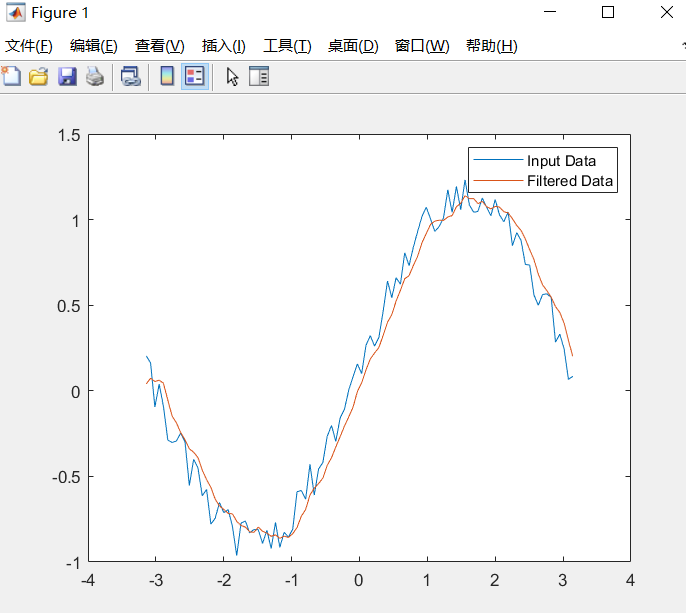Click the y-axis label -0.5
The image size is (686, 613).
pos(66,477)
